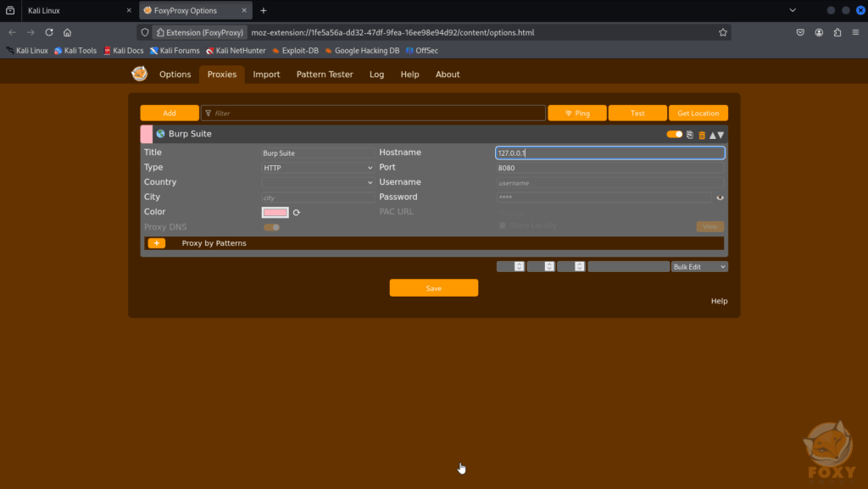The image size is (868, 489).
Task: Go back with the browser back arrow
Action: click(12, 33)
